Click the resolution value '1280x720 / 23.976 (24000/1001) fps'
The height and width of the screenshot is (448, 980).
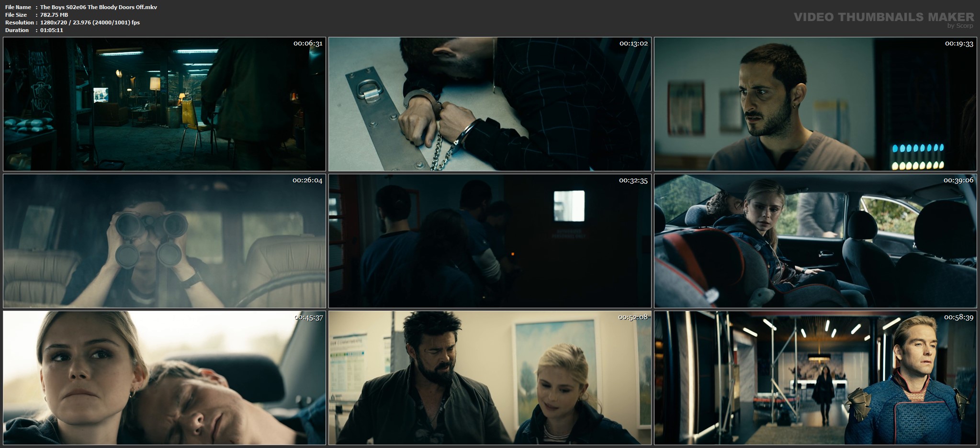90,22
